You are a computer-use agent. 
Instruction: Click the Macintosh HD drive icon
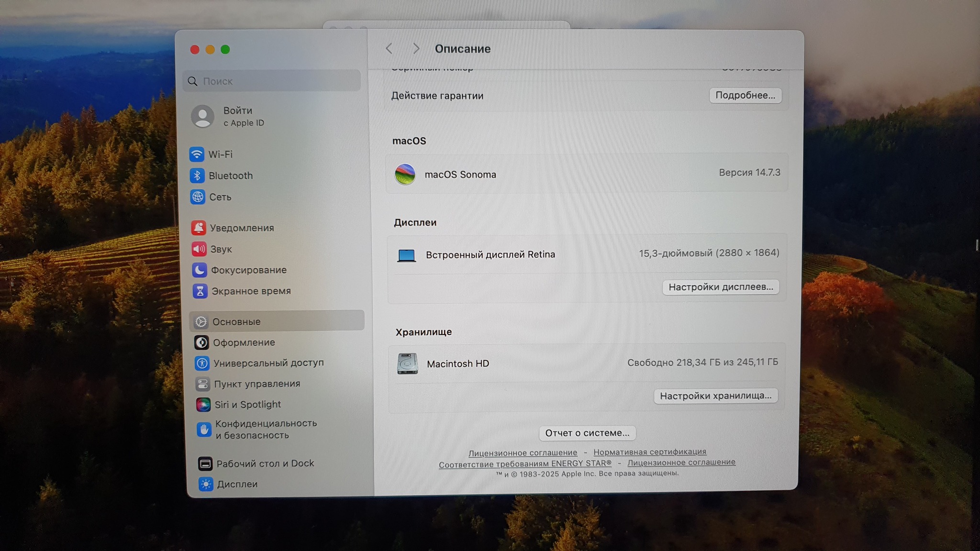pyautogui.click(x=408, y=364)
